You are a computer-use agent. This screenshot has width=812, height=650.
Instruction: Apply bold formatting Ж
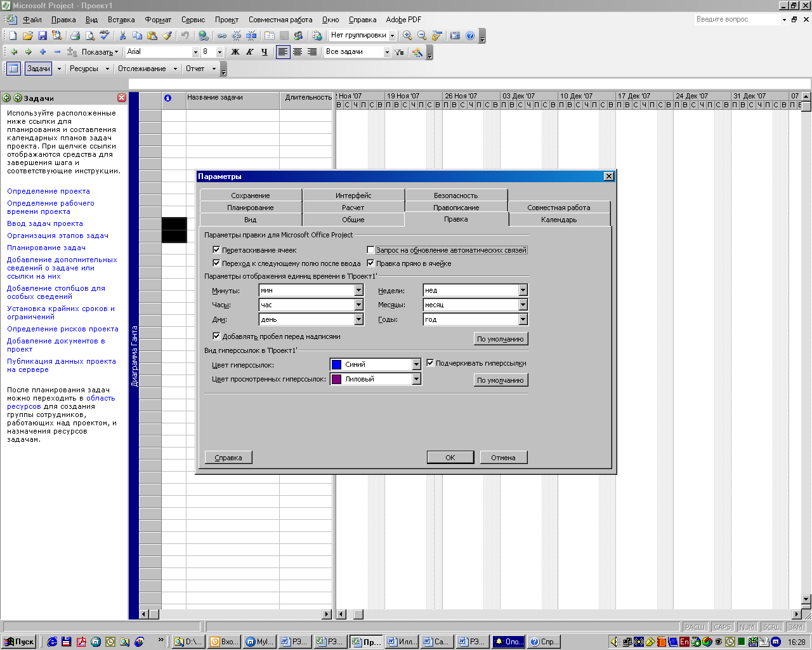click(x=235, y=52)
